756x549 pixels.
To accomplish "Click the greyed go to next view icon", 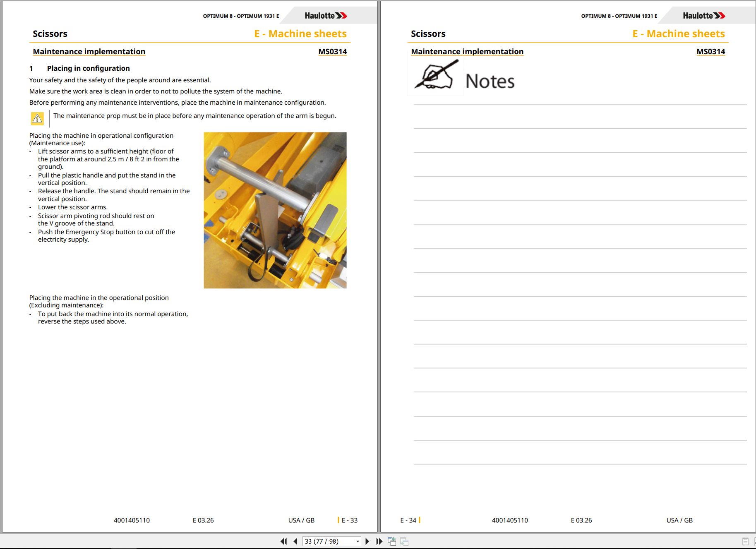I will [404, 541].
